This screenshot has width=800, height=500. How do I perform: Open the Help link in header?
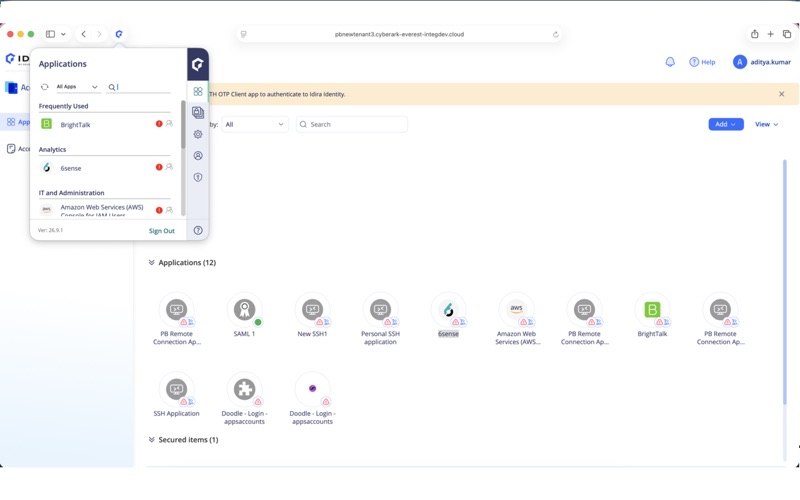click(x=702, y=62)
